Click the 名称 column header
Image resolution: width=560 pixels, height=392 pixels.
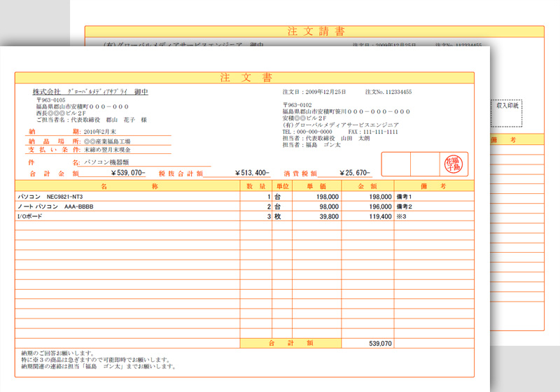tap(128, 186)
